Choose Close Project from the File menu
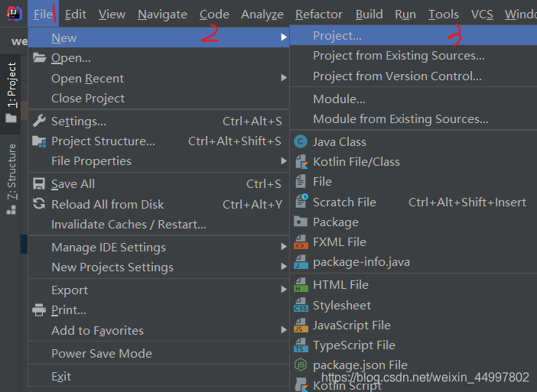Screen dimensions: 537x392 point(158,98)
